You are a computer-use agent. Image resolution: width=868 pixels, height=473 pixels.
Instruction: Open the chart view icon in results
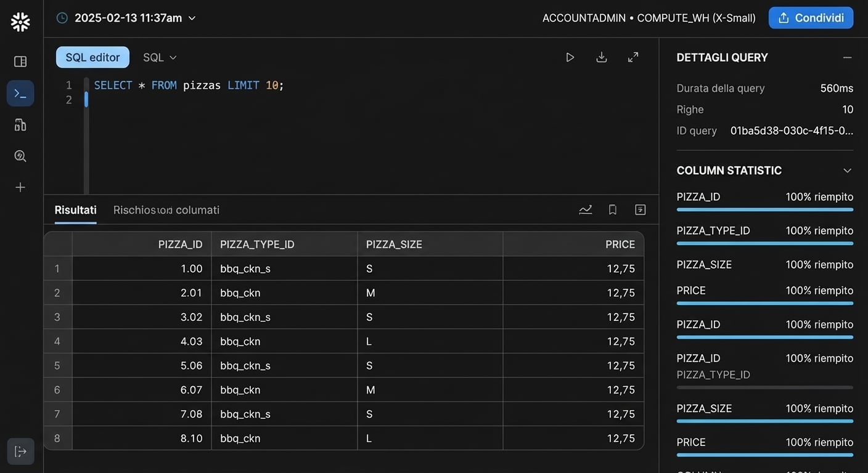click(585, 210)
